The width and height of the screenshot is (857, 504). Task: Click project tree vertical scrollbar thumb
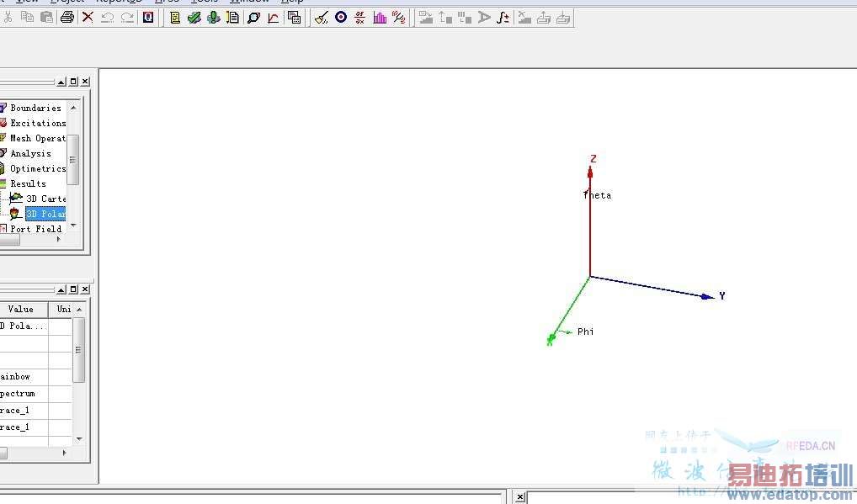point(73,159)
